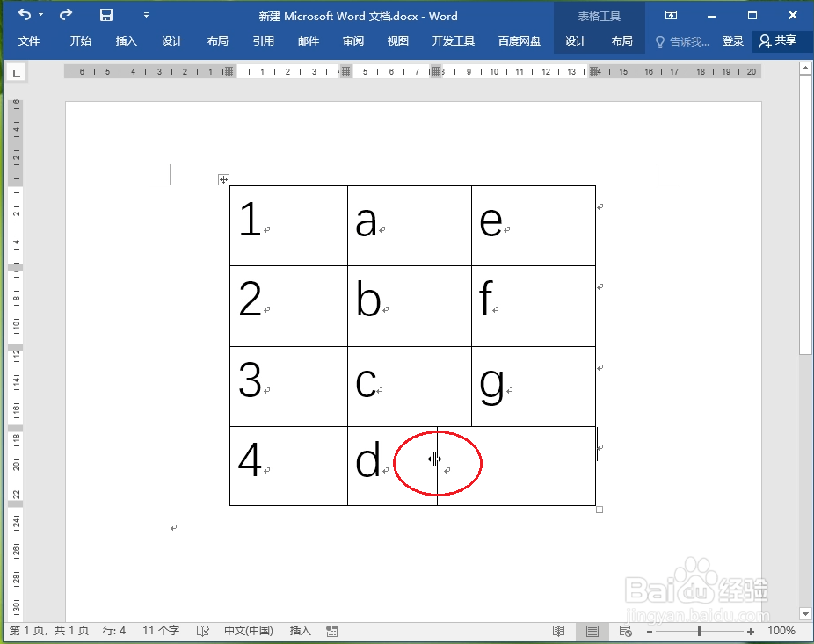Switch to the 开始 tab
The width and height of the screenshot is (814, 644).
[81, 41]
